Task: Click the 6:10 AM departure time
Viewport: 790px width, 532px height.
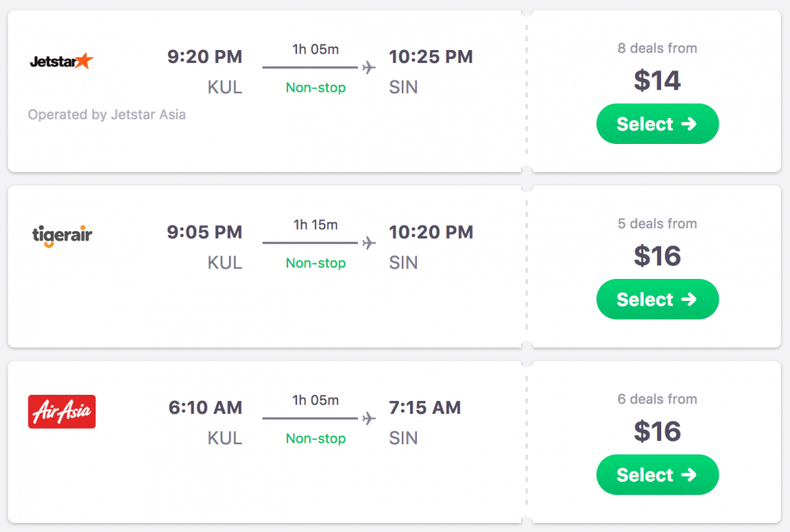Action: (205, 408)
